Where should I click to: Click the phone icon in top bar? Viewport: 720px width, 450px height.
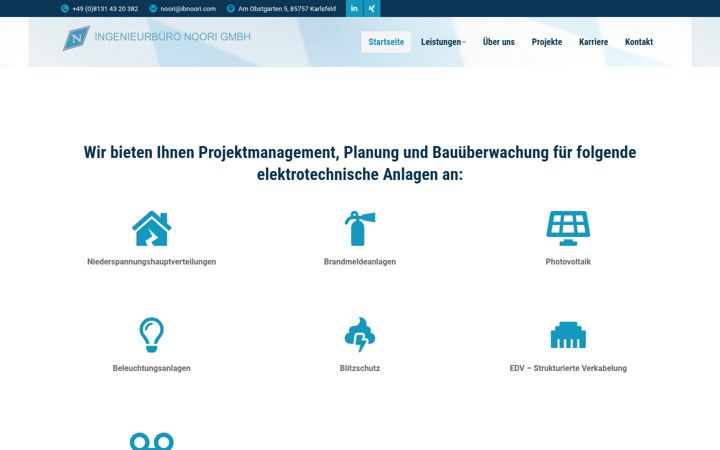click(65, 9)
